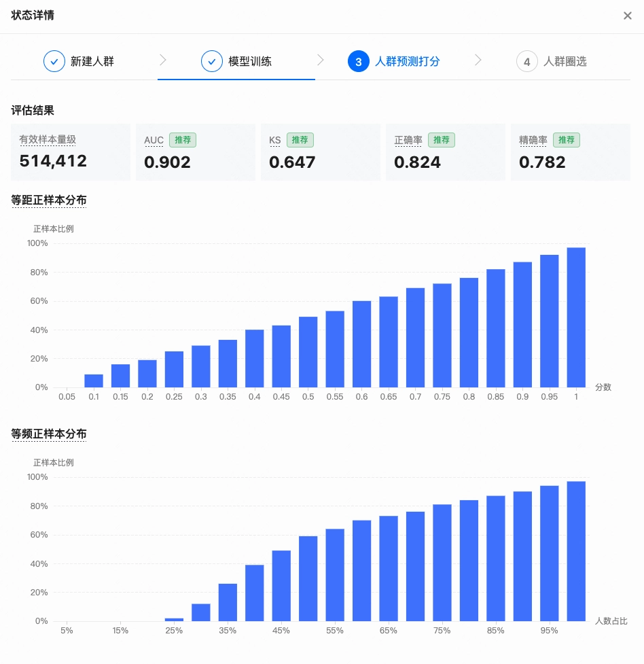The height and width of the screenshot is (664, 644).
Task: Click the 推荐 badge next to 正确率
Action: (x=442, y=140)
